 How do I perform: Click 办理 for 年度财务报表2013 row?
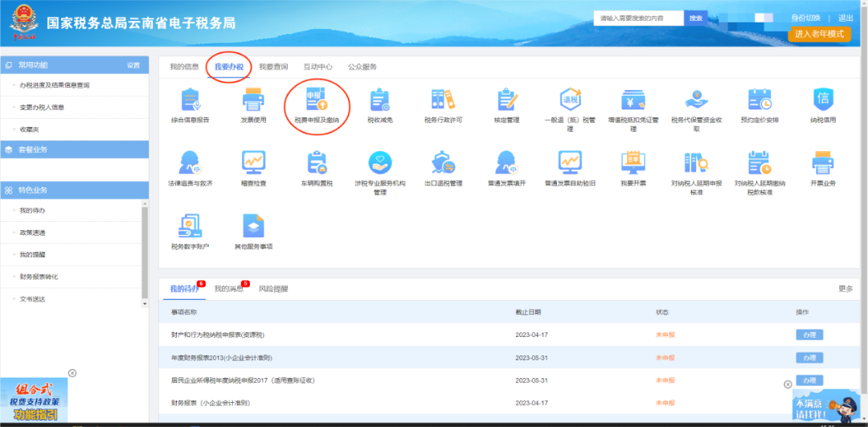809,358
